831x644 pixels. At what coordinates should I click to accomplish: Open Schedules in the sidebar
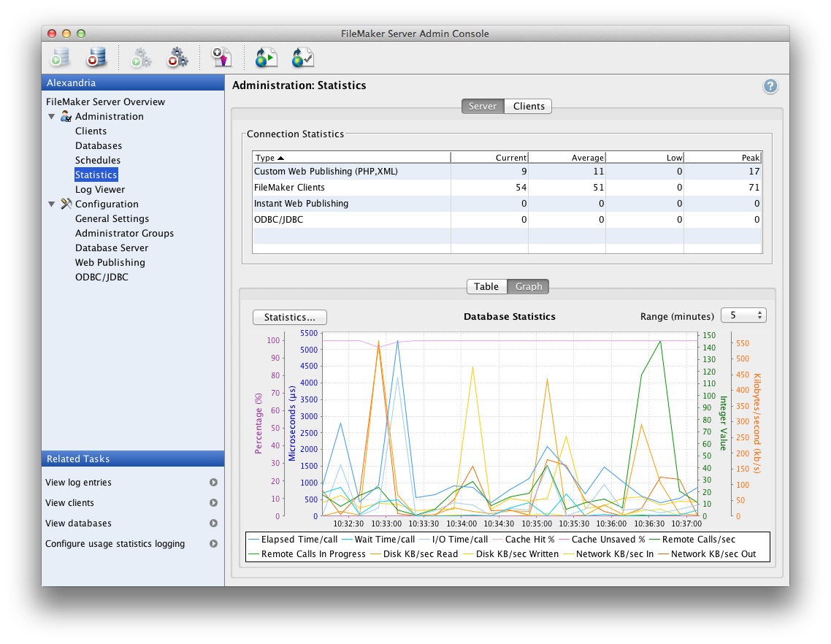[x=98, y=160]
